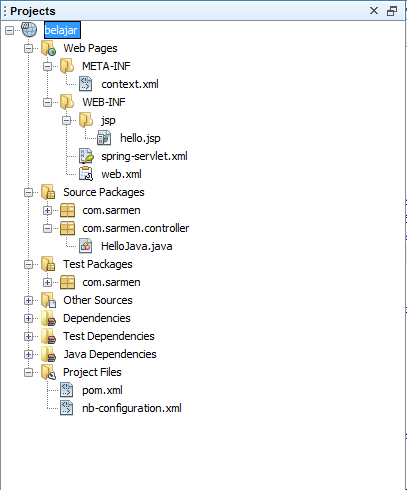
Task: Select the Test Dependencies label
Action: pos(109,336)
